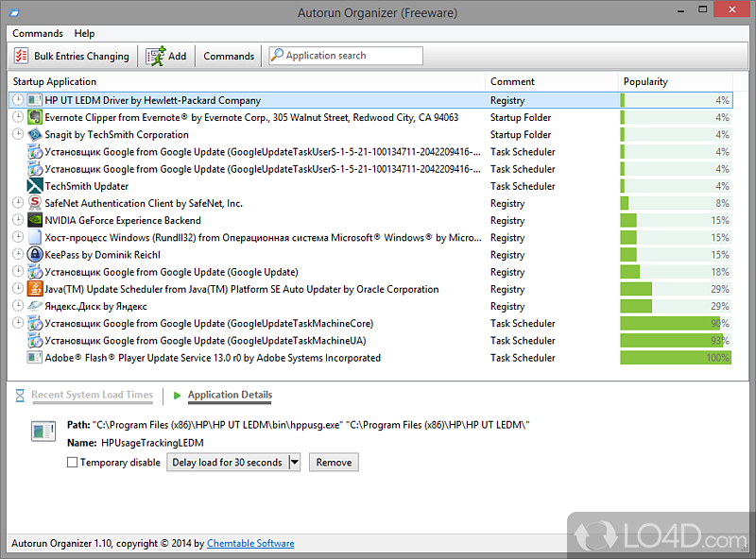Enable the Temporary disable checkbox
The image size is (756, 559).
click(73, 463)
